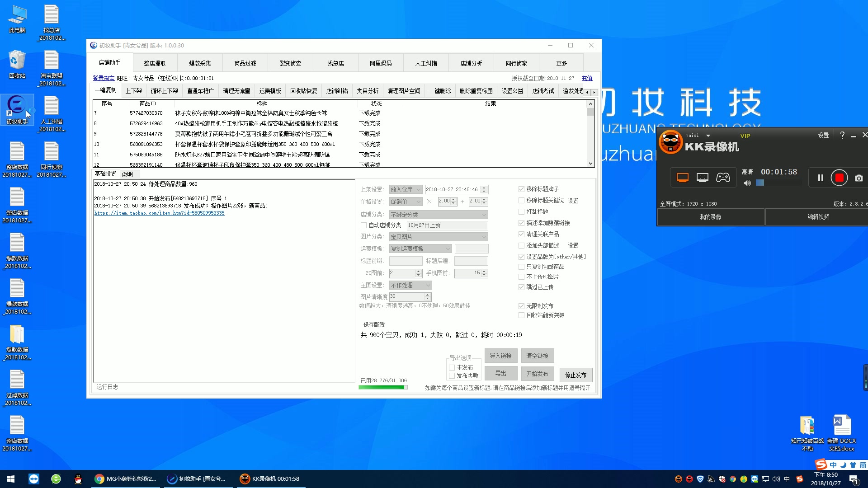Open the notification center icon
Screen dimensions: 868x488
(x=854, y=479)
